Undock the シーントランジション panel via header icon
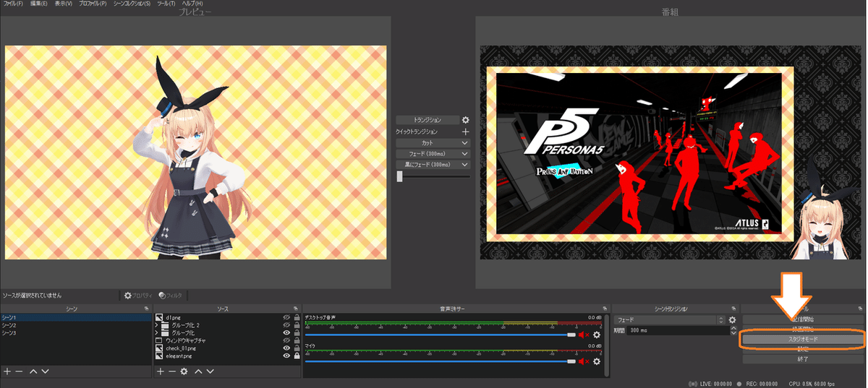Screen dimensions: 868x388 733,309
